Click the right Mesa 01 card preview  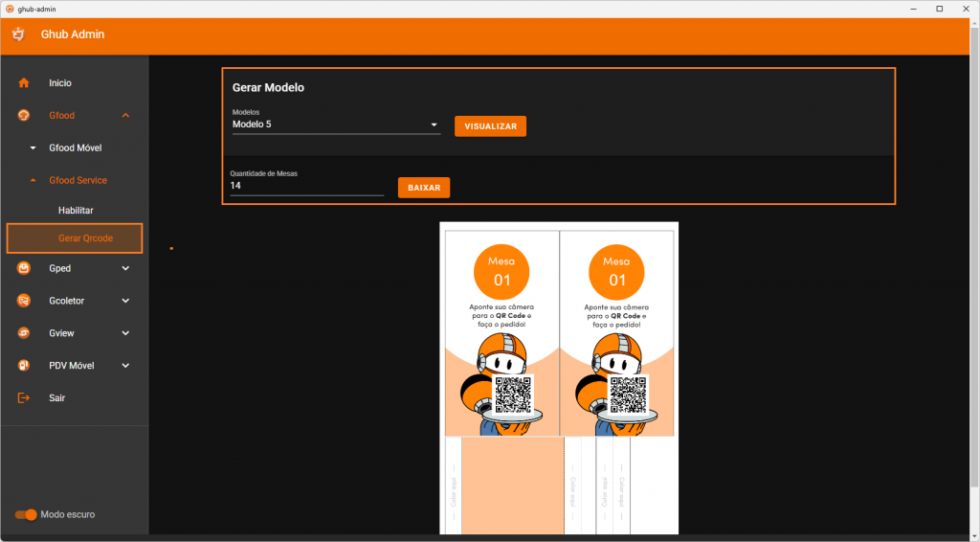(x=617, y=333)
